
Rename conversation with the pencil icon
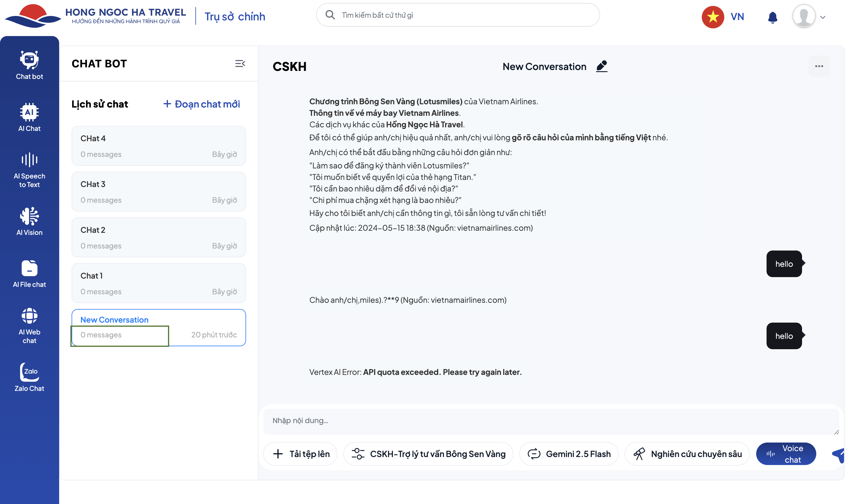(x=602, y=66)
